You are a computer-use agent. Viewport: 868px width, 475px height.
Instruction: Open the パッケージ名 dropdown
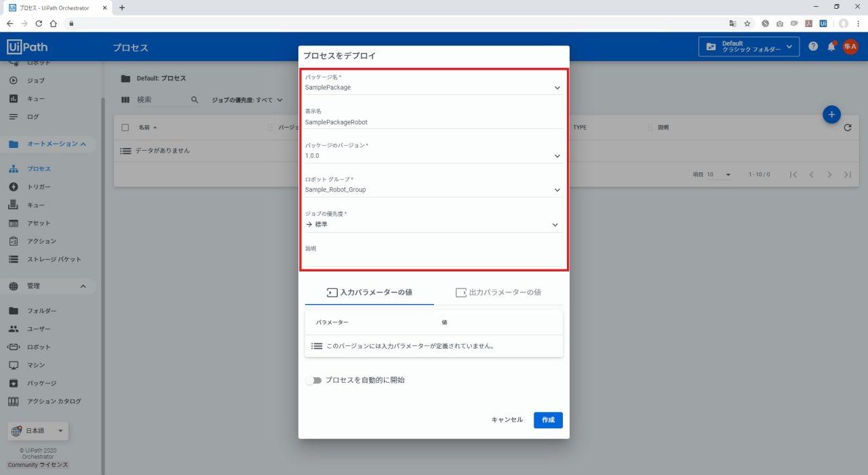[x=433, y=88]
